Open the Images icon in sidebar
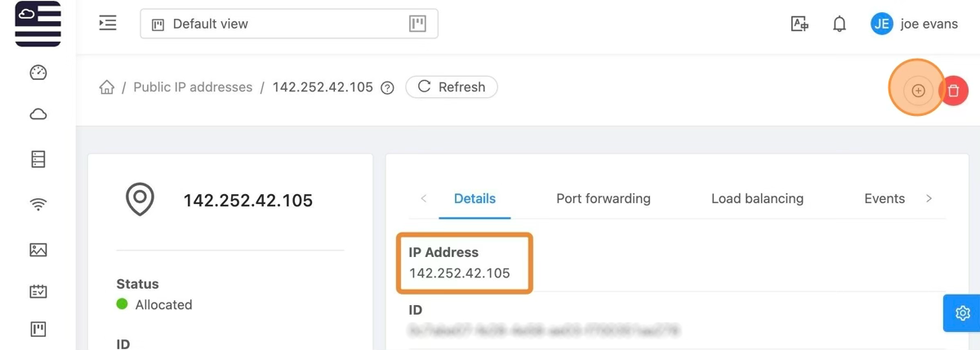980x350 pixels. (x=38, y=250)
